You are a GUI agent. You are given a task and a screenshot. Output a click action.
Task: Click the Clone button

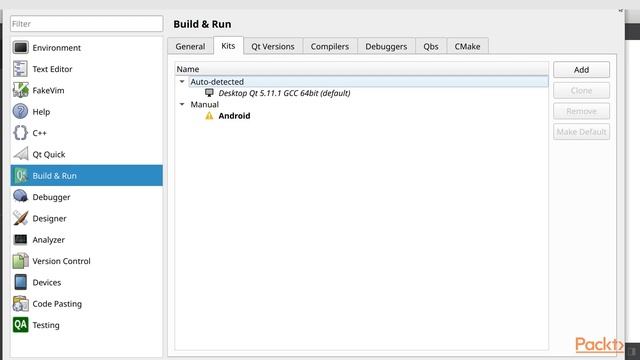coord(581,91)
